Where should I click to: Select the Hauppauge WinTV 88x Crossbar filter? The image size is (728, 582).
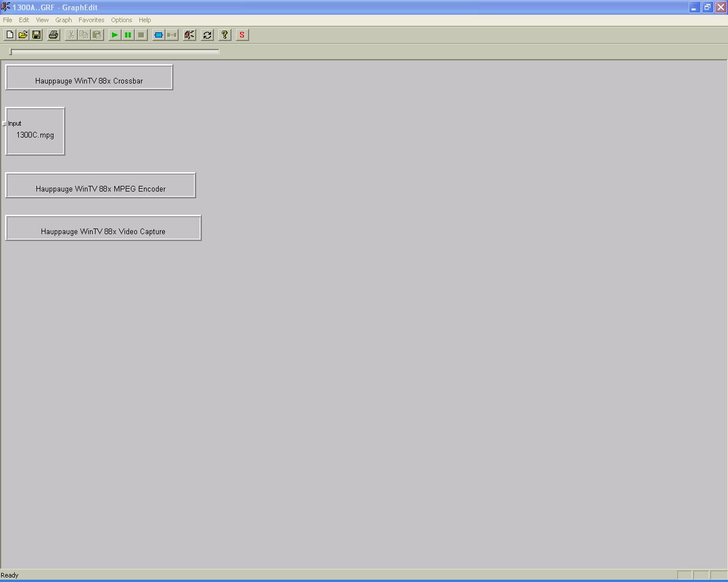click(89, 78)
